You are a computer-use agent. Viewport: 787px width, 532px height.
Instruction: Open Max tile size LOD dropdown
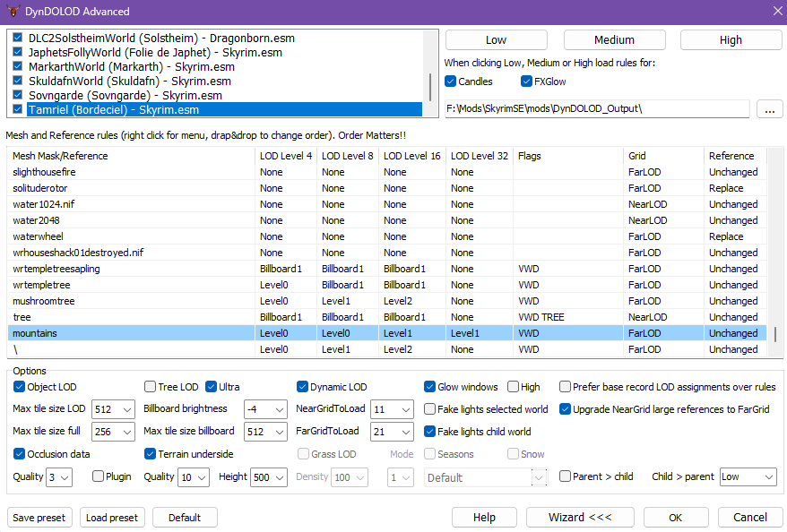coord(113,409)
